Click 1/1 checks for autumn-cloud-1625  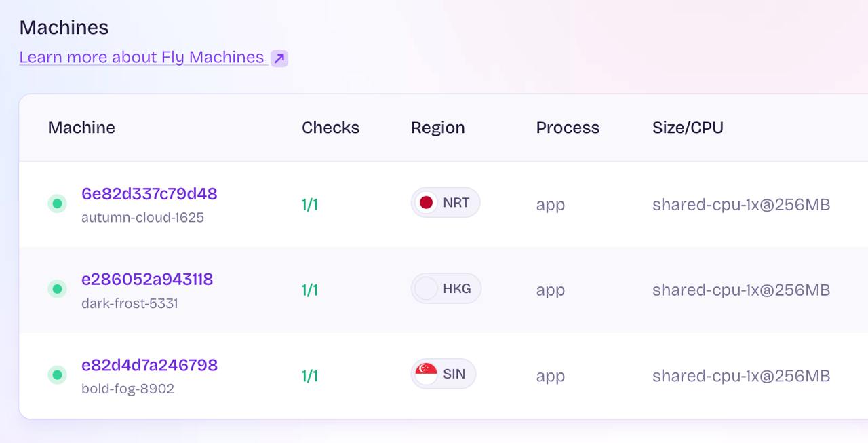coord(310,204)
